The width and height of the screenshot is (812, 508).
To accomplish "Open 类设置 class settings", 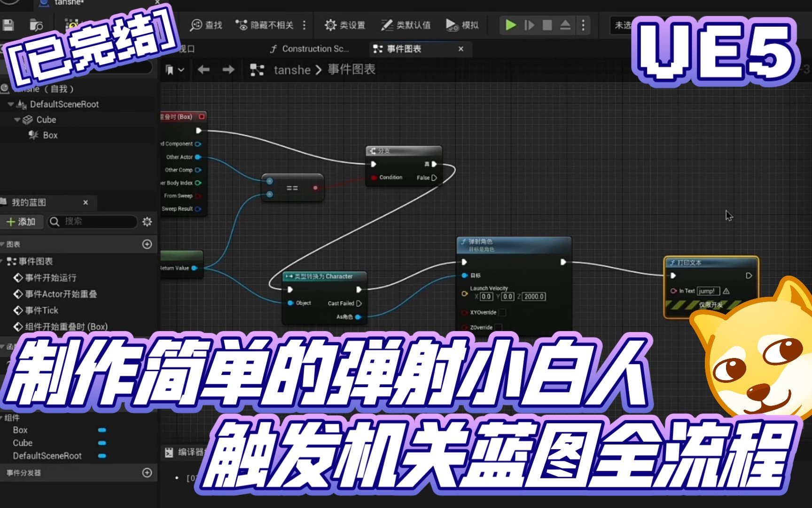I will [344, 25].
